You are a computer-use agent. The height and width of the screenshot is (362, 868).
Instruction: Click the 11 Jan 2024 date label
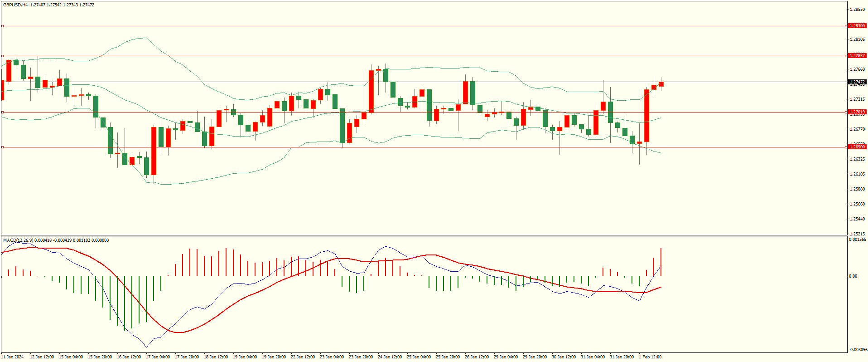click(x=12, y=357)
